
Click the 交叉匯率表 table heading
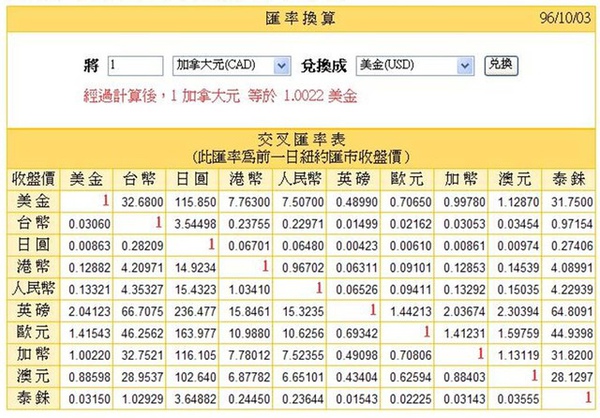pos(301,139)
